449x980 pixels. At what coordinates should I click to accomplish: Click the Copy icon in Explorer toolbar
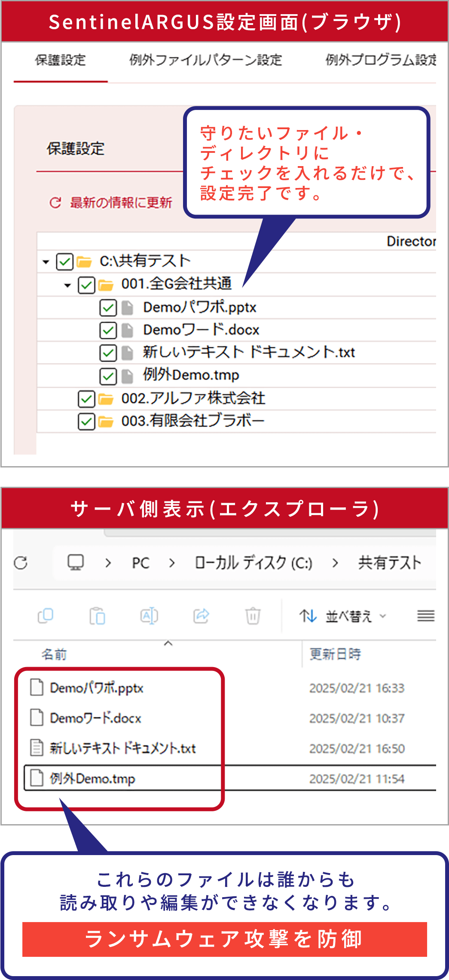pos(46,616)
